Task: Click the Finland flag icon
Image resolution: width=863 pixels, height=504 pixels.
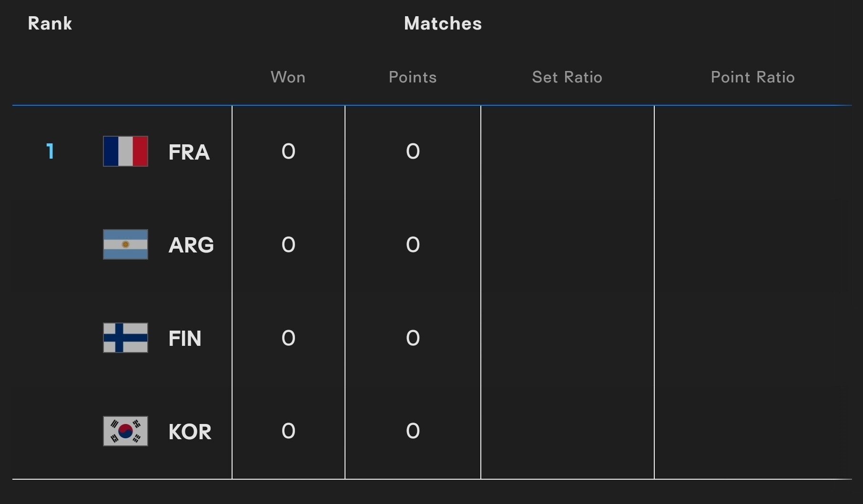Action: [125, 338]
